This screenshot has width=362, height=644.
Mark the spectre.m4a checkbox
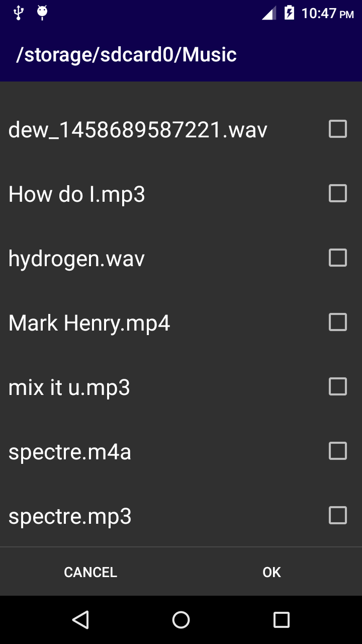point(337,451)
